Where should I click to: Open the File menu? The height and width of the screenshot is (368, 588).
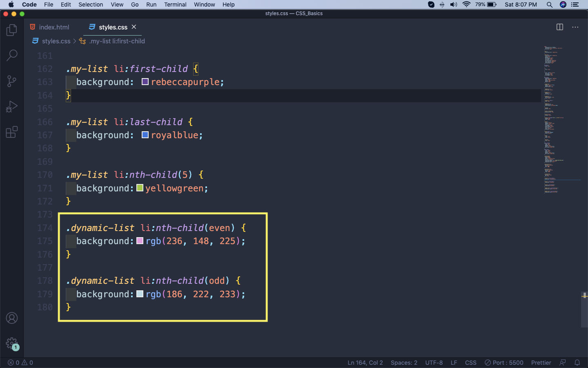[49, 4]
